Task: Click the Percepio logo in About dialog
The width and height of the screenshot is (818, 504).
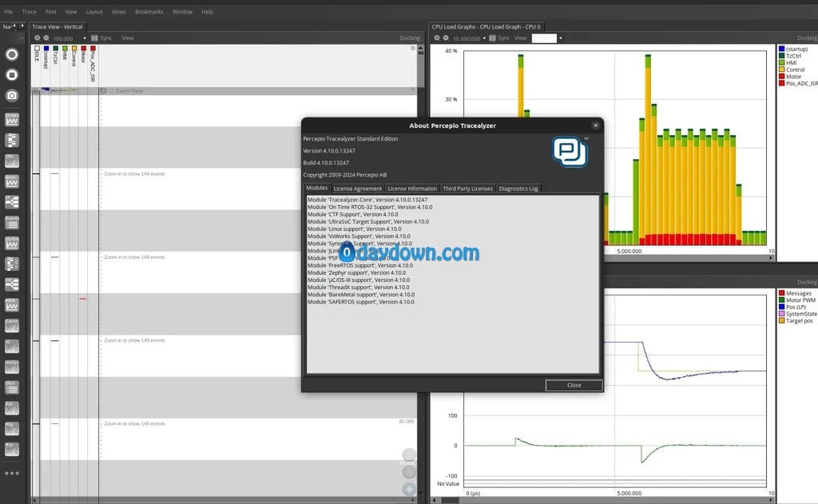Action: tap(570, 152)
